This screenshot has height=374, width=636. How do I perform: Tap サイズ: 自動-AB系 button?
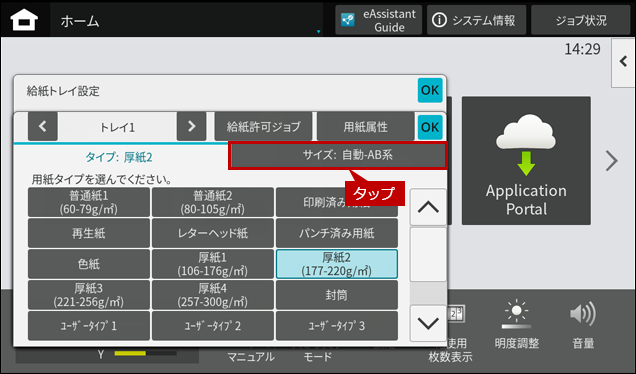tap(338, 155)
